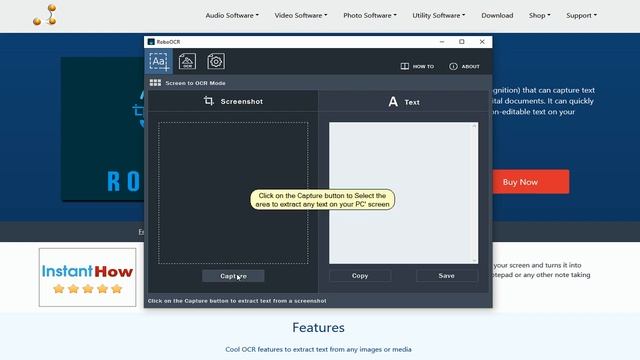Click the crop icon next to Screenshot
Image resolution: width=640 pixels, height=360 pixels.
pyautogui.click(x=209, y=101)
